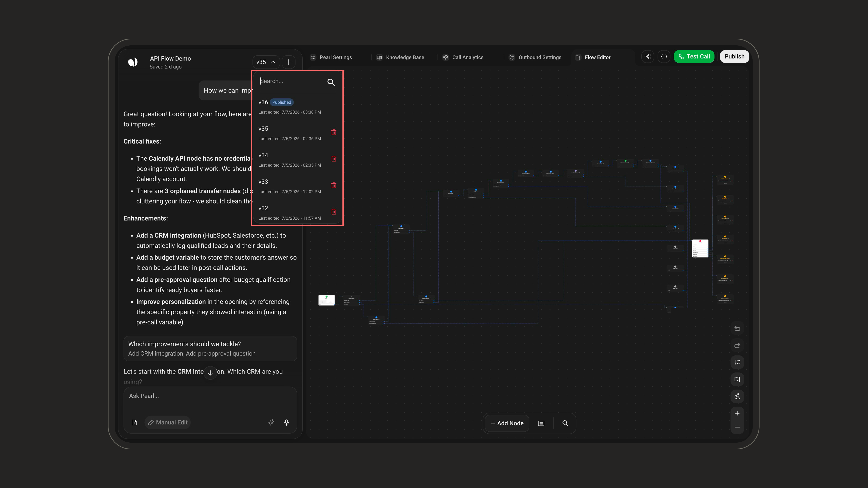This screenshot has height=488, width=868.
Task: Click the Pearl logo icon beside API Flow Demo
Action: click(x=133, y=62)
